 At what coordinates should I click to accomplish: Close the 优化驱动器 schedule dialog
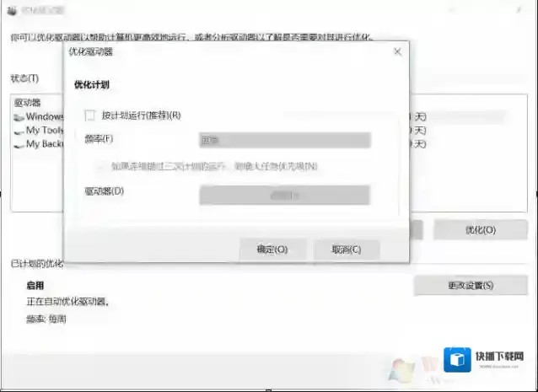click(397, 51)
